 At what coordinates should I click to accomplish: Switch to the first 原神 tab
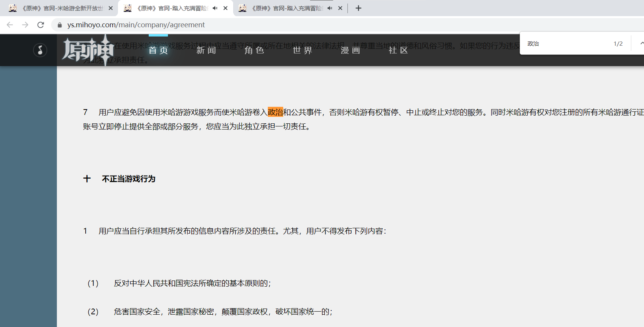click(x=61, y=8)
